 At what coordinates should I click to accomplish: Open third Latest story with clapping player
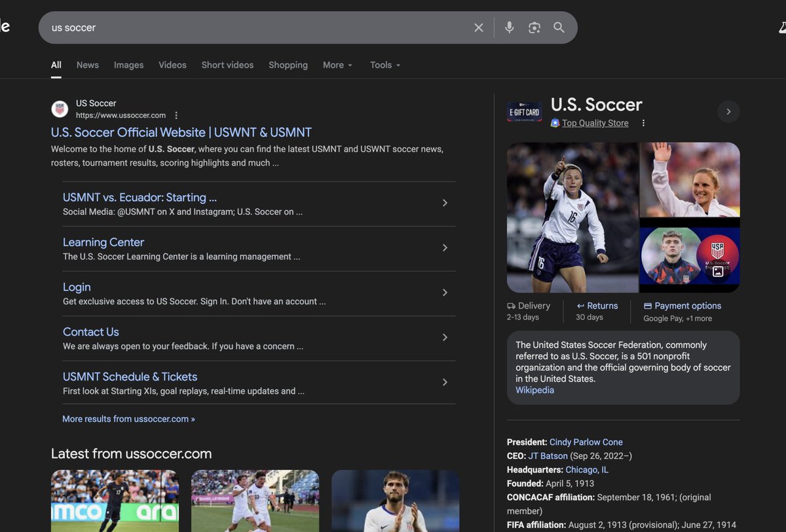tap(395, 501)
